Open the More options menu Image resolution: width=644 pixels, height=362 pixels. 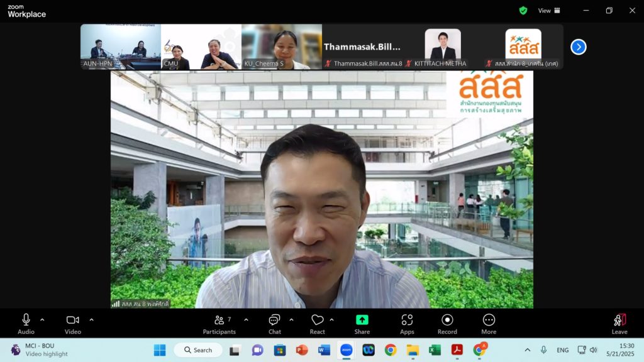tap(489, 323)
